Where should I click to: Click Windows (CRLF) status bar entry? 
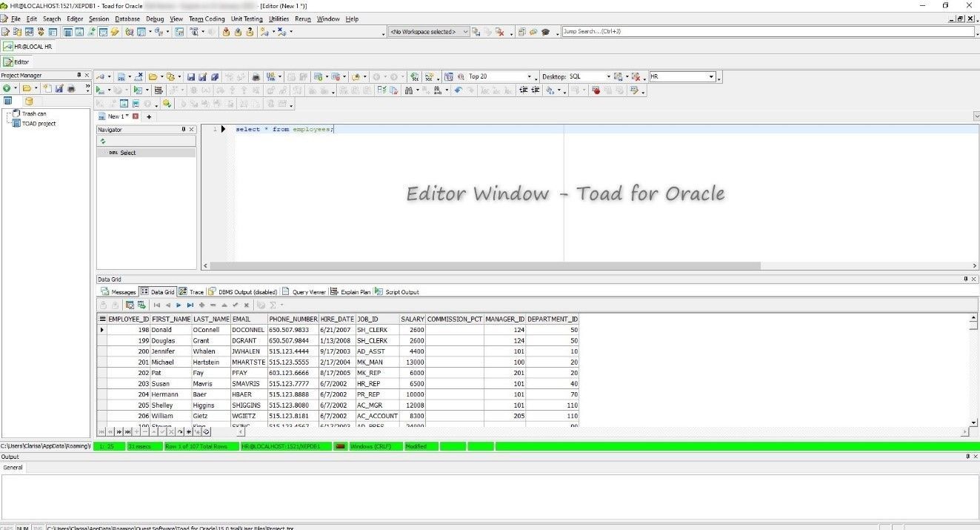[x=376, y=447]
